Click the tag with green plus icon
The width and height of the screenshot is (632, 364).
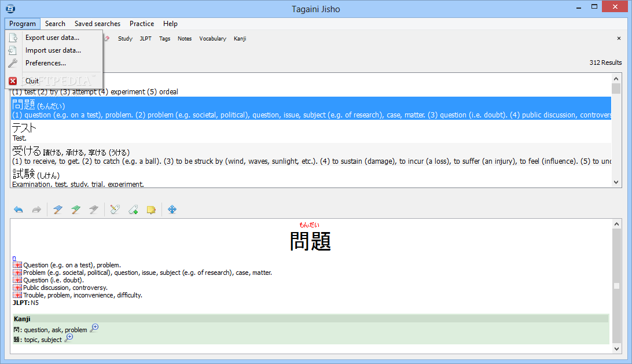(x=133, y=209)
